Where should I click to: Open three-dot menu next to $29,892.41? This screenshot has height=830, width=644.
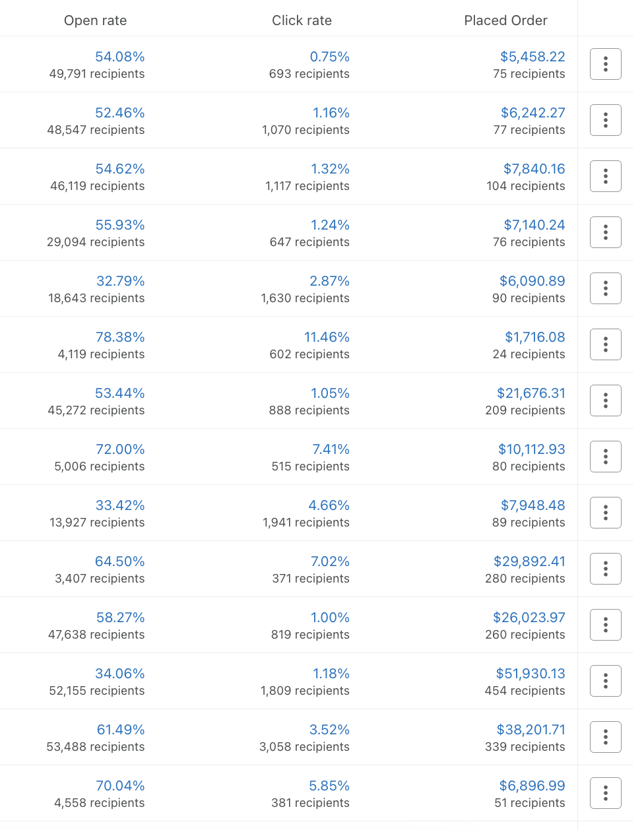click(605, 569)
